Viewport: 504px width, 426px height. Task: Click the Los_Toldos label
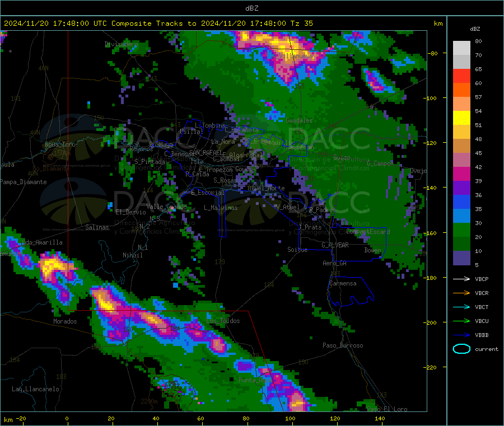223,321
